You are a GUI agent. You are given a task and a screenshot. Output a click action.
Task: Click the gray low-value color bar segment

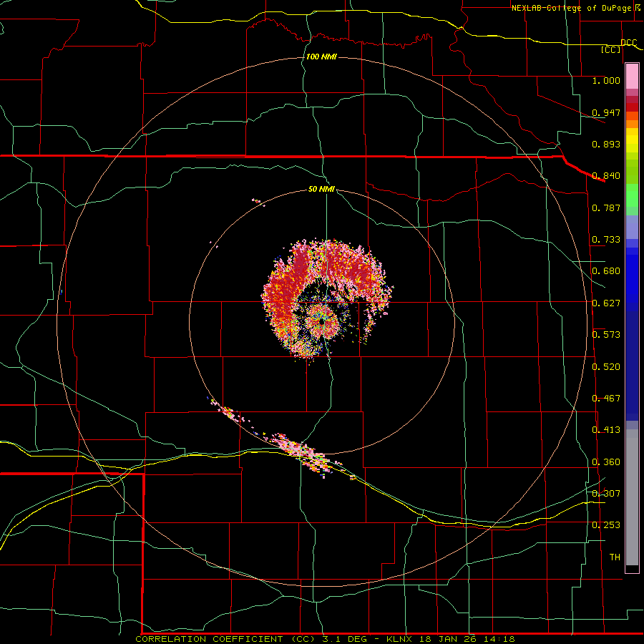point(632,497)
